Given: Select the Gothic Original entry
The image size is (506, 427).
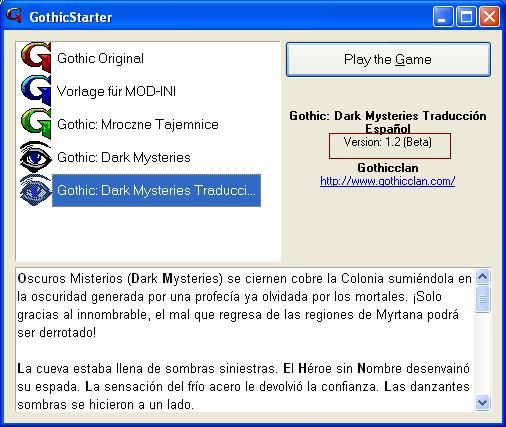Looking at the screenshot, I should tap(100, 58).
